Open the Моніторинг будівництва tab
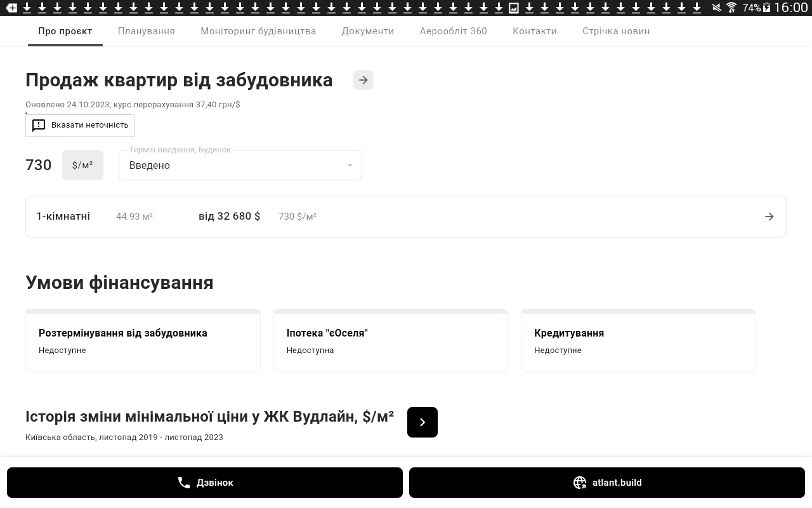The image size is (812, 508). (x=258, y=31)
